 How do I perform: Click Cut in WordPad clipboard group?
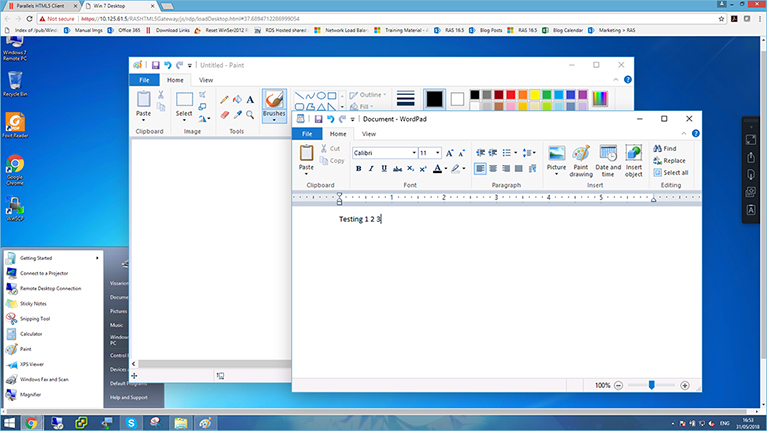pos(331,148)
